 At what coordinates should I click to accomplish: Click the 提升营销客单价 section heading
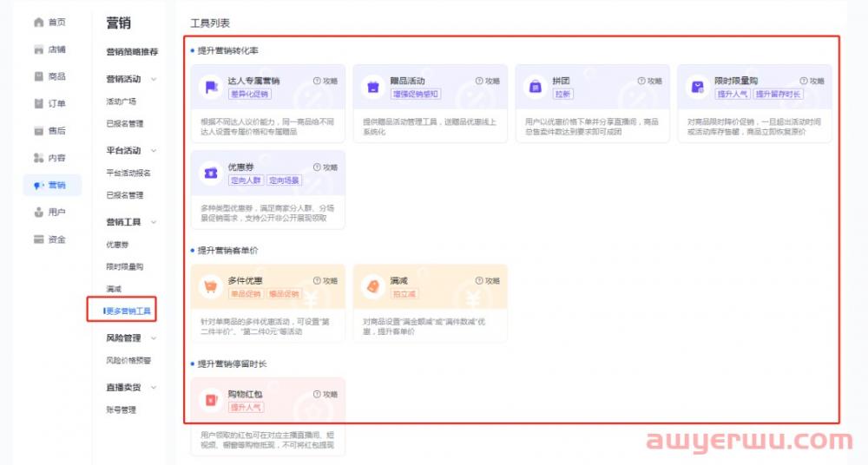pyautogui.click(x=227, y=250)
